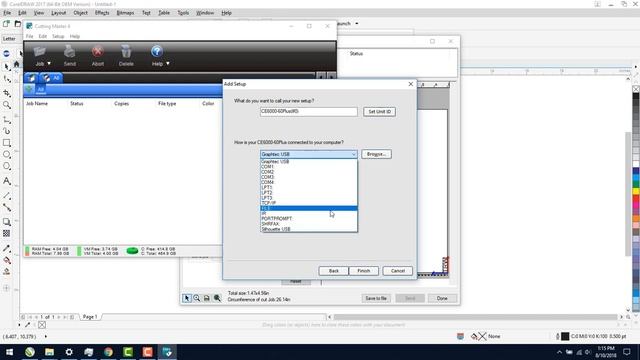The image size is (640, 360).
Task: Open the File menu in CorelDRAW
Action: pyautogui.click(x=7, y=13)
